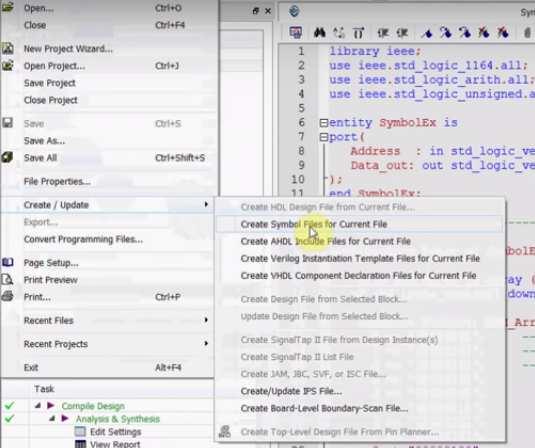Click the Analysis & Synthesis task label
Viewport: 535px width, 448px height.
pos(118,419)
